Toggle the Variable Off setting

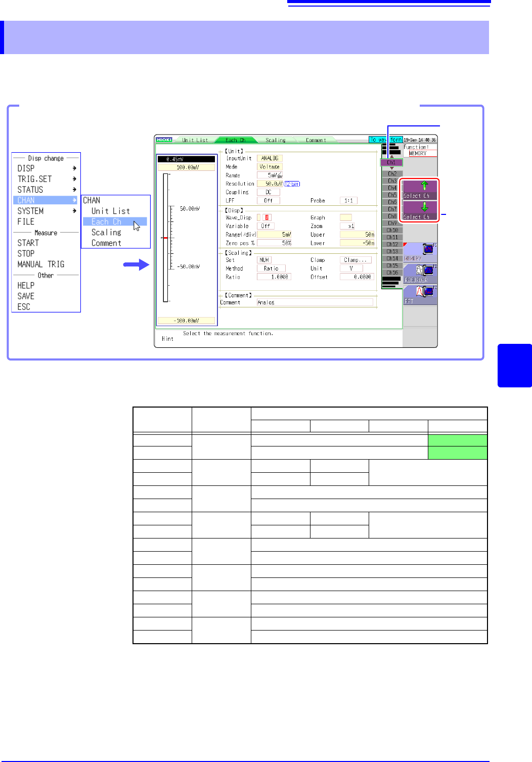(x=265, y=226)
